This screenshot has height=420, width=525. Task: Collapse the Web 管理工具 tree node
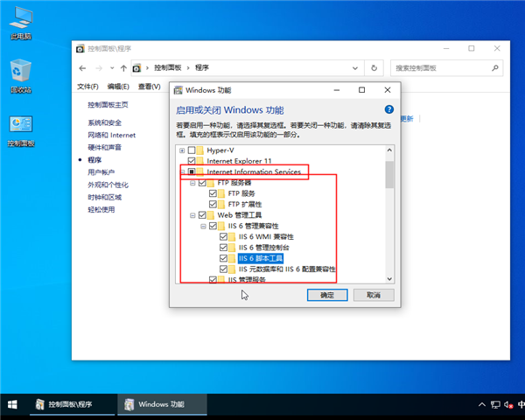coord(192,215)
